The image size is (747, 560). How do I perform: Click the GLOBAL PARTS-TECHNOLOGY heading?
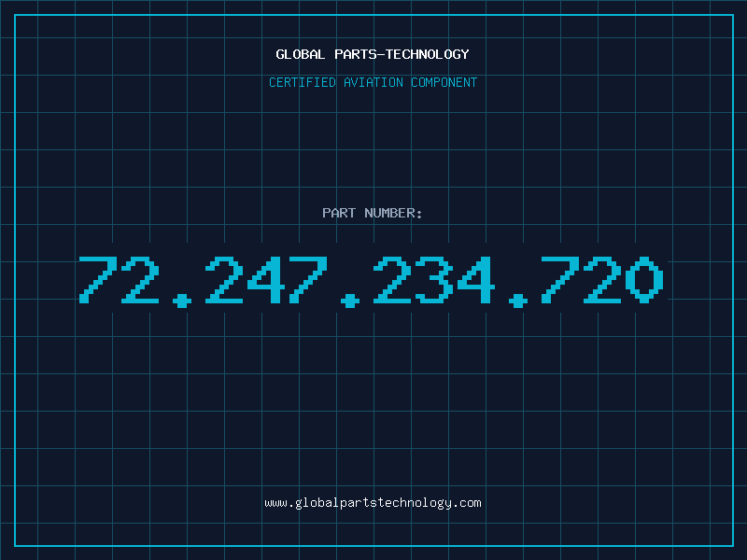(373, 54)
